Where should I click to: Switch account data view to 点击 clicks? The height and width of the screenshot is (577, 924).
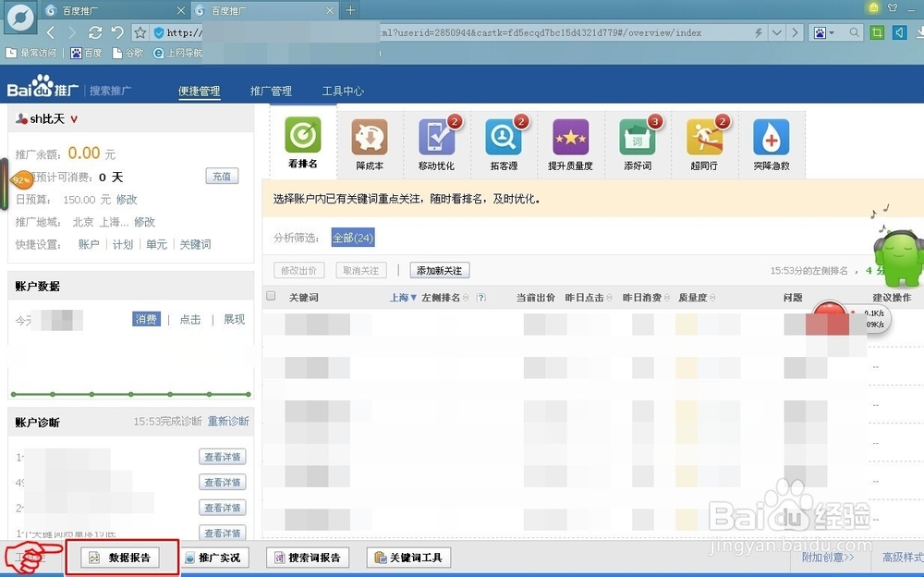(188, 319)
